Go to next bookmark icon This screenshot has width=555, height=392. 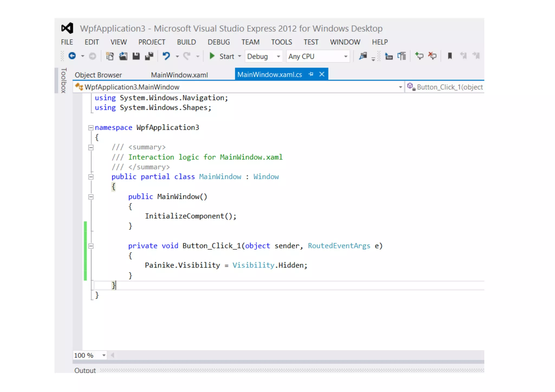[x=476, y=56]
